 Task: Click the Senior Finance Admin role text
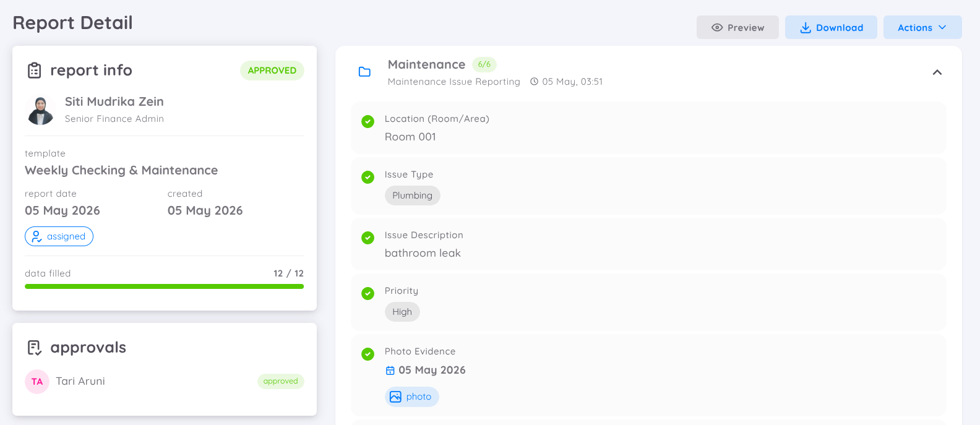114,119
